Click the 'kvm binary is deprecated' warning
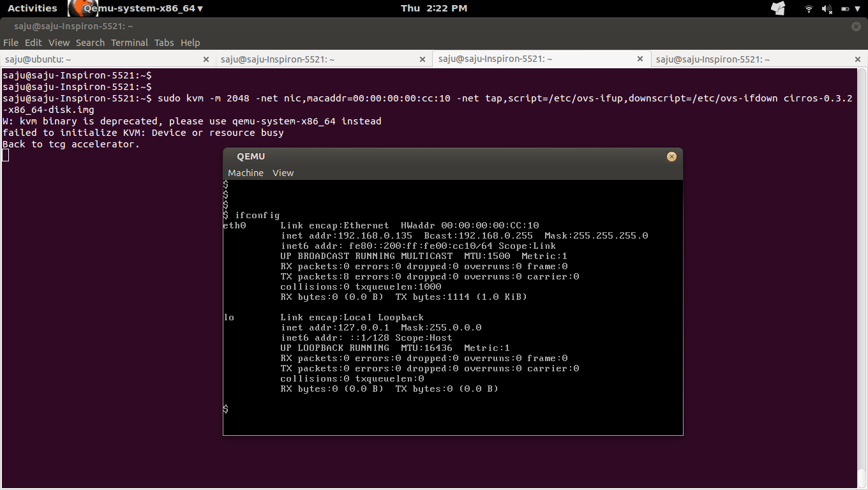Screen dimensions: 868x490 pyautogui.click(x=192, y=121)
